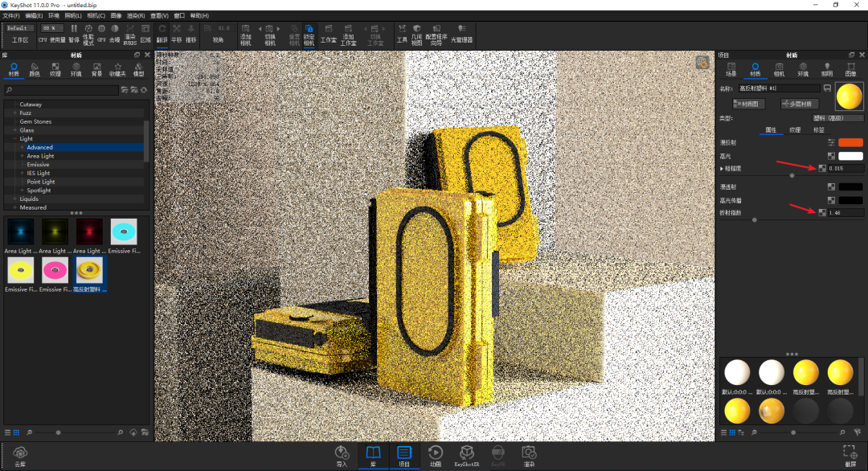Screen dimensions: 868x471
Task: Click the Geometry View (几何视图) icon
Action: (416, 32)
